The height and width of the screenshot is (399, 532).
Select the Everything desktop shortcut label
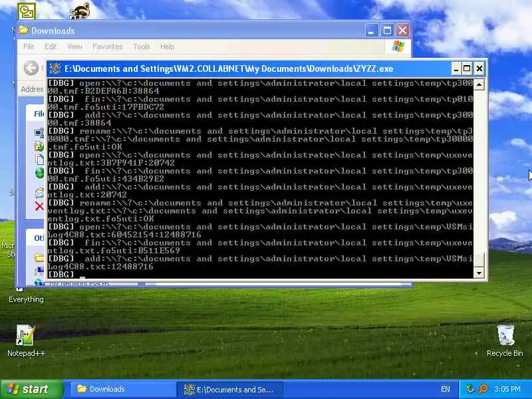point(26,299)
